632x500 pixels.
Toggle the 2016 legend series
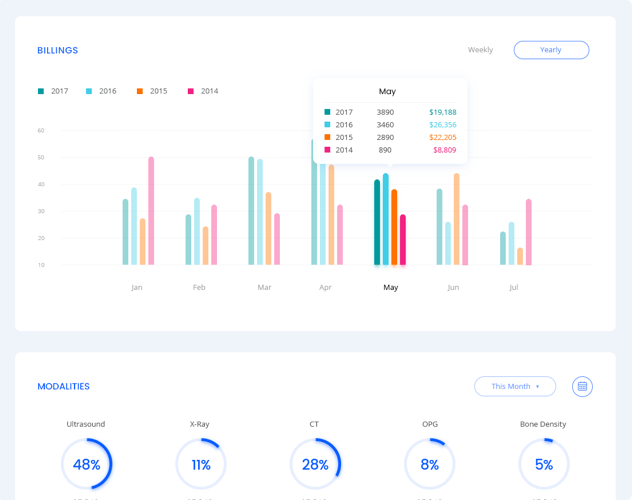(x=102, y=91)
